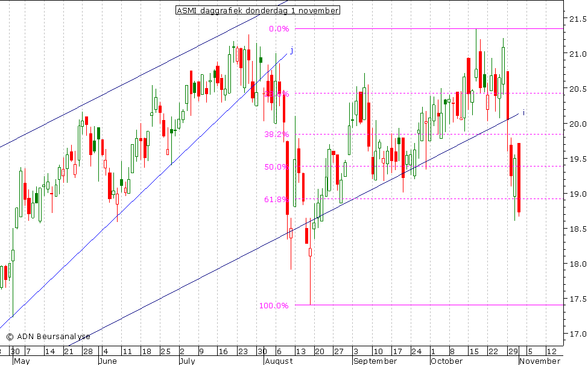Click the date tick '20' in August
588x365 pixels.
click(320, 352)
